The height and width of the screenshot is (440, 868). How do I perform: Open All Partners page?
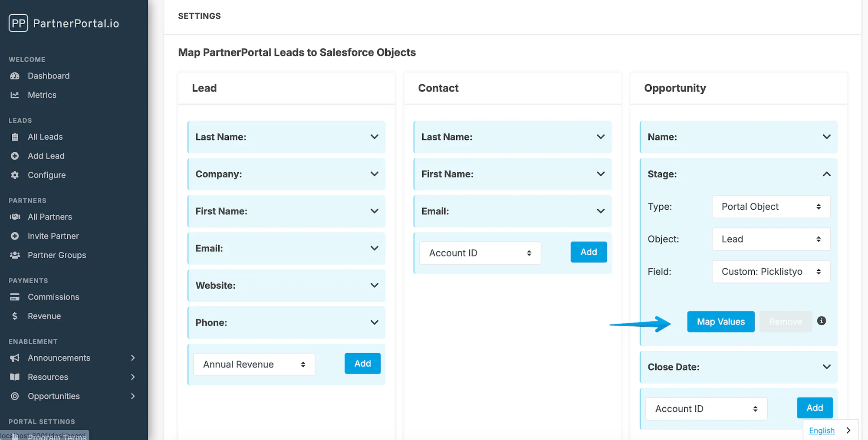point(50,217)
